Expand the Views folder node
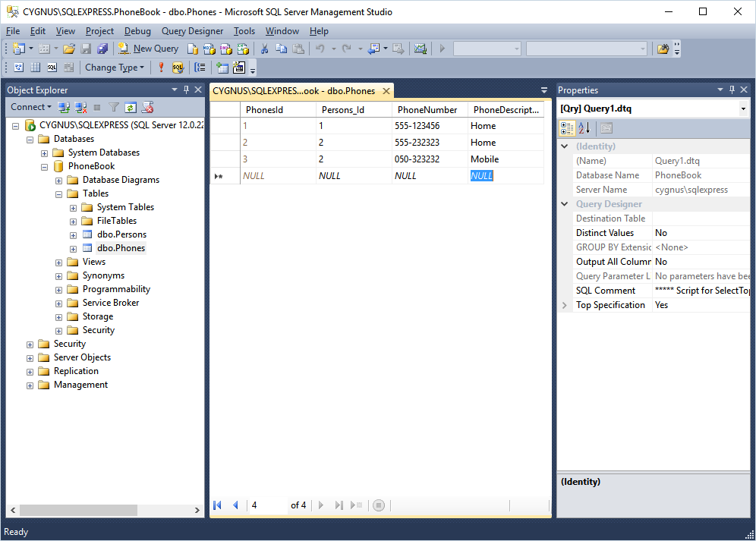 pyautogui.click(x=58, y=263)
